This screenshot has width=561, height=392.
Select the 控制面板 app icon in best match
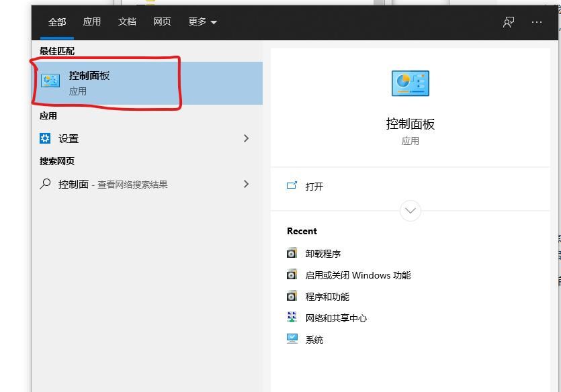coord(50,81)
